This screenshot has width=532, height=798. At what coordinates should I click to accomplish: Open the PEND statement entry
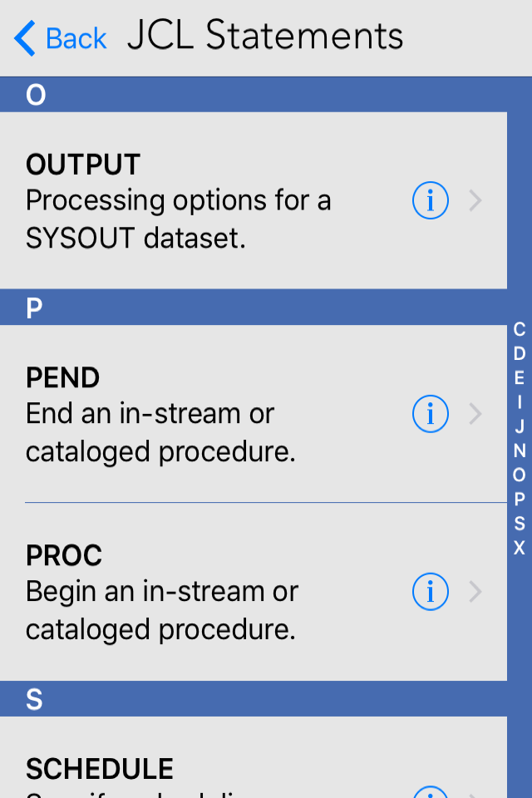click(x=208, y=414)
